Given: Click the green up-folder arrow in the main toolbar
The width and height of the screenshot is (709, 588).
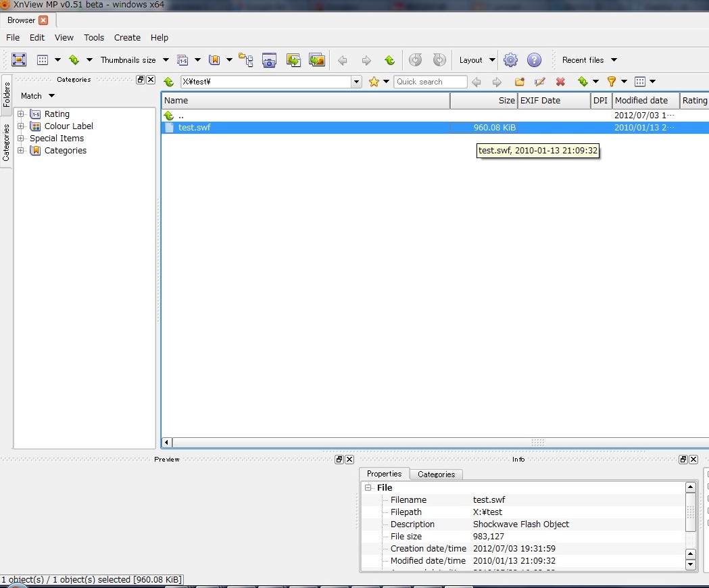Looking at the screenshot, I should 390,60.
